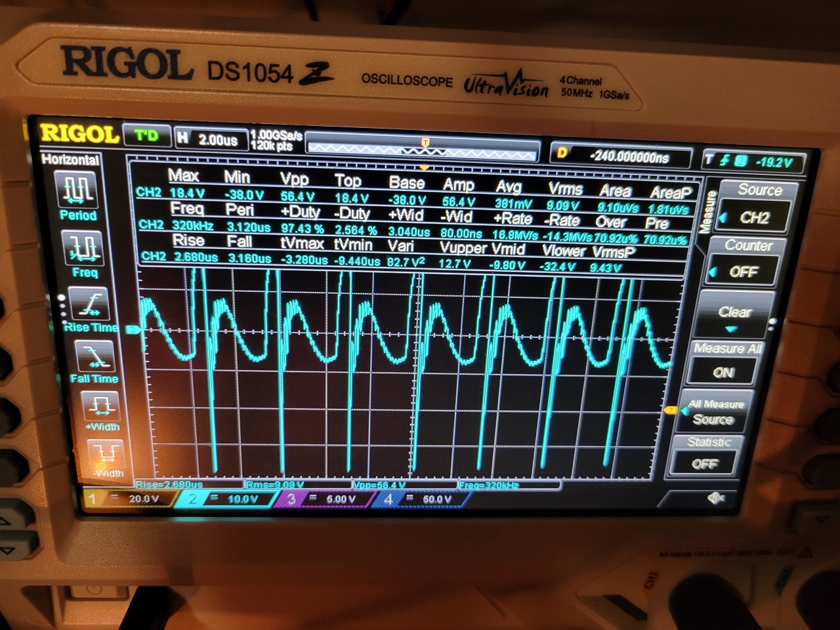Click the 97.43 % +Duty value
The image size is (840, 630).
302,229
